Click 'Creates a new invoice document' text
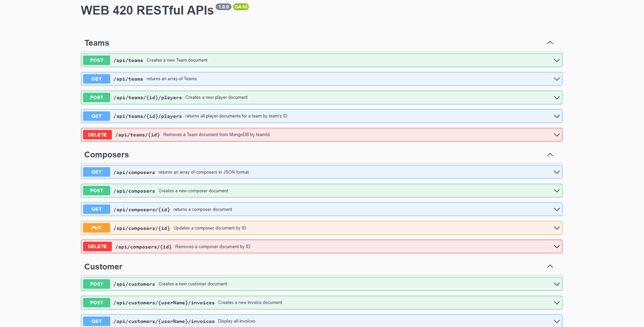This screenshot has width=644, height=327. tap(250, 303)
